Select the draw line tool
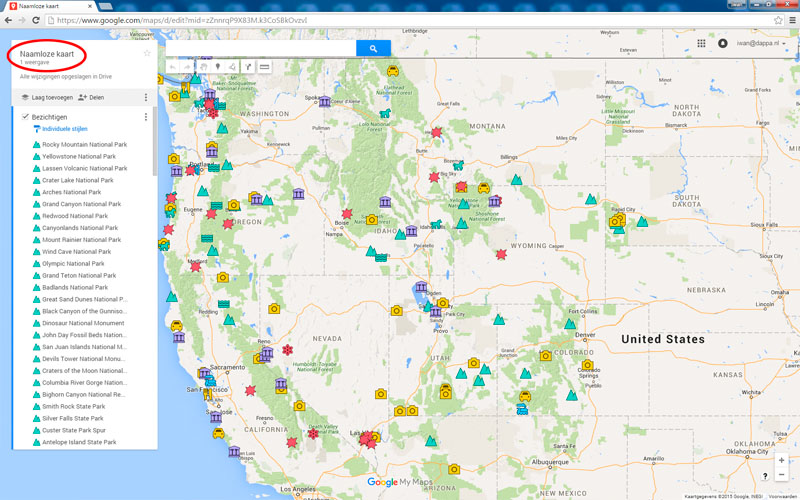Viewport: 800px width, 500px height. 232,67
